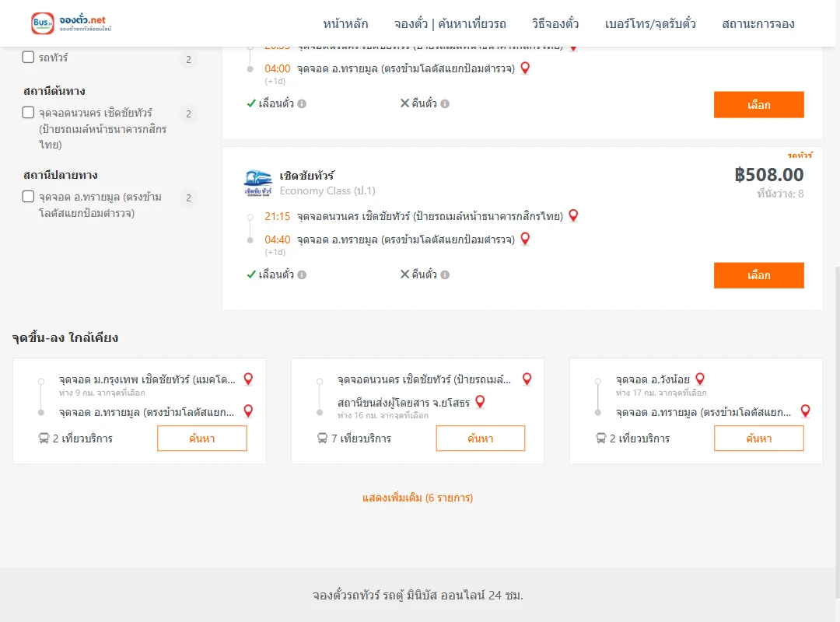Open map pin under ม.กรุงเทพ card destination
840x622 pixels.
(x=248, y=411)
